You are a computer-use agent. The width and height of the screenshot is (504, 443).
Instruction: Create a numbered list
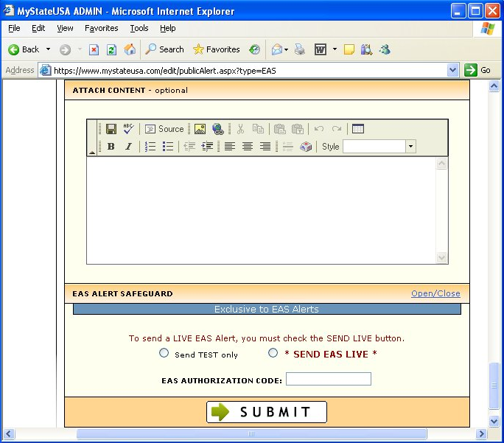[x=150, y=147]
